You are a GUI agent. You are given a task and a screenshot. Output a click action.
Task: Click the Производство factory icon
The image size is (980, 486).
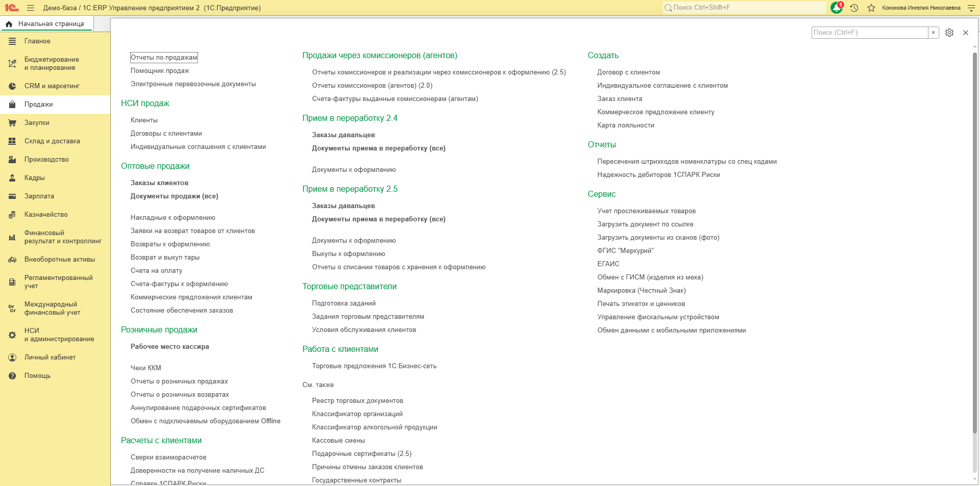[12, 160]
